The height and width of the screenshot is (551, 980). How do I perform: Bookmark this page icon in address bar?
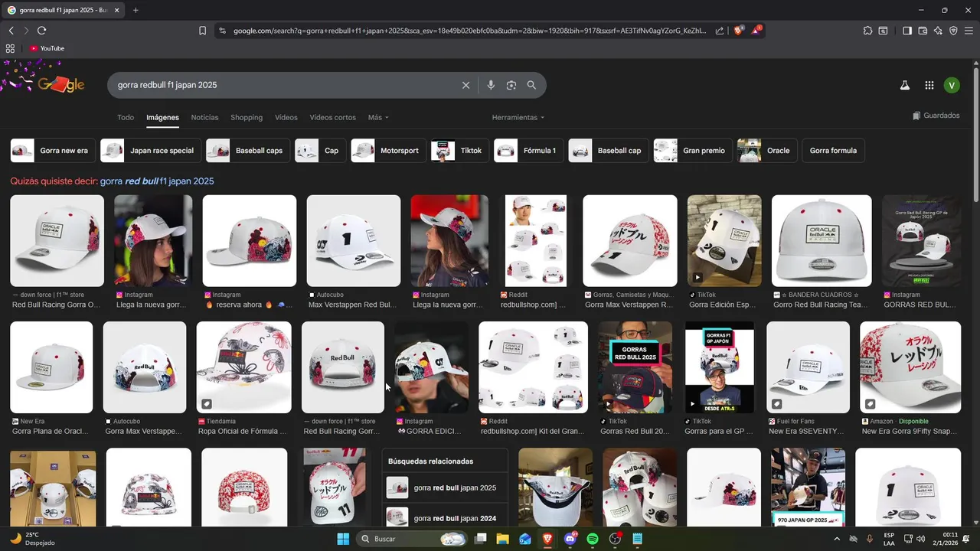202,31
